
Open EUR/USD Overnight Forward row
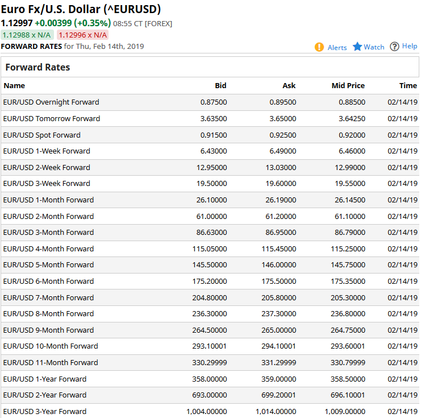pos(210,102)
